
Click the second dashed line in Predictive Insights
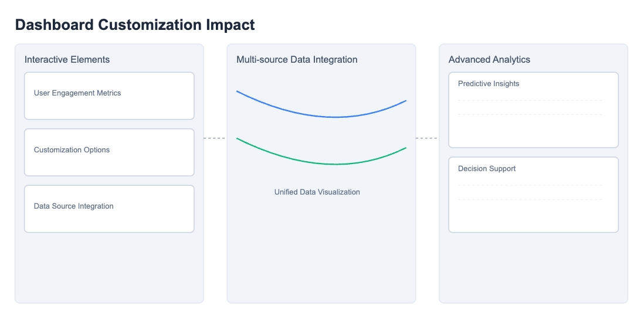530,114
